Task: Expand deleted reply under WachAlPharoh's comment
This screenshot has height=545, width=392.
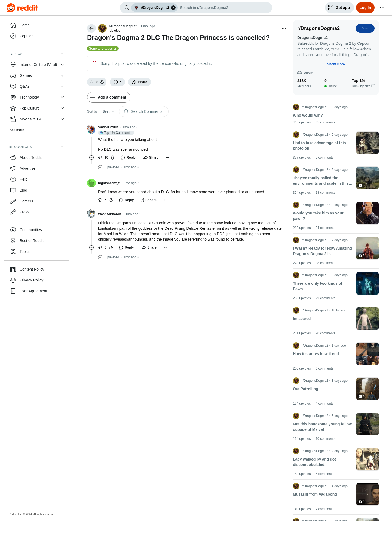Action: coord(100,257)
